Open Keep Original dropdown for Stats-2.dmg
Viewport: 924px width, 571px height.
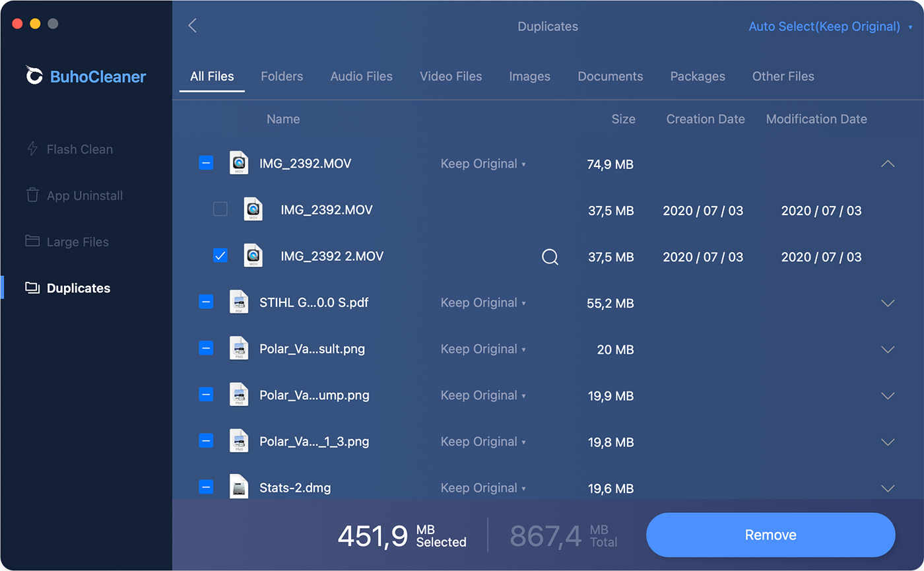tap(483, 488)
